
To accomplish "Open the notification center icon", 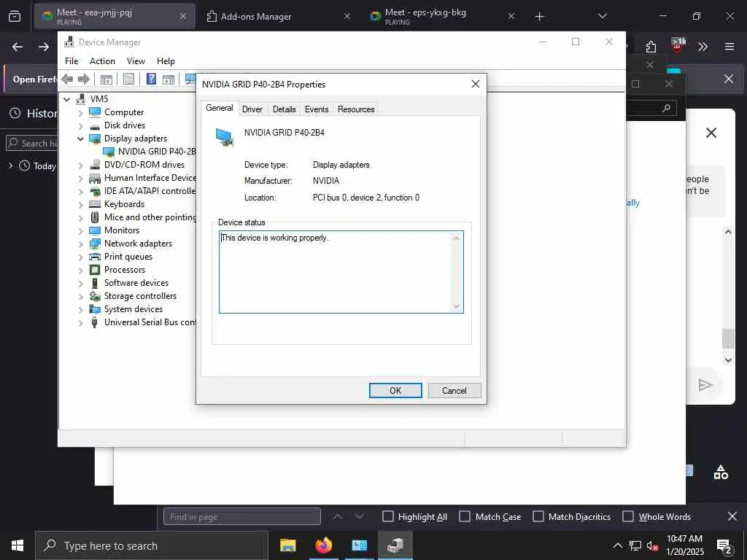I will pos(724,546).
